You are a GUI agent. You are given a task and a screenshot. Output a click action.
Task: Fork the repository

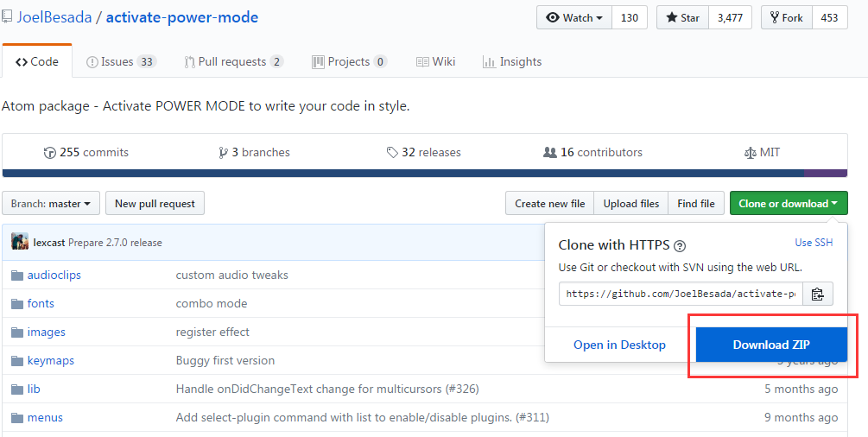[x=787, y=18]
